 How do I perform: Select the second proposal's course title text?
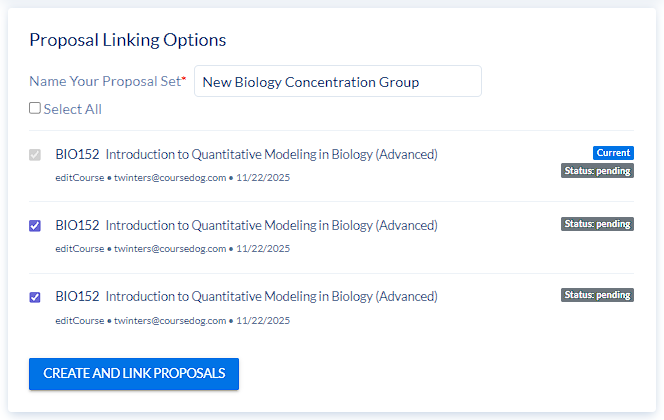[271, 225]
